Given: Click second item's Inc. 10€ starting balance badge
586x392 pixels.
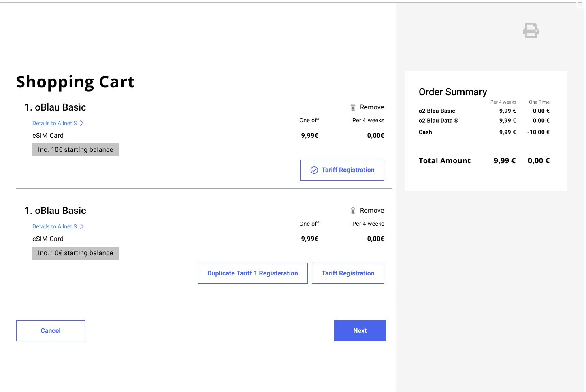Looking at the screenshot, I should 76,253.
